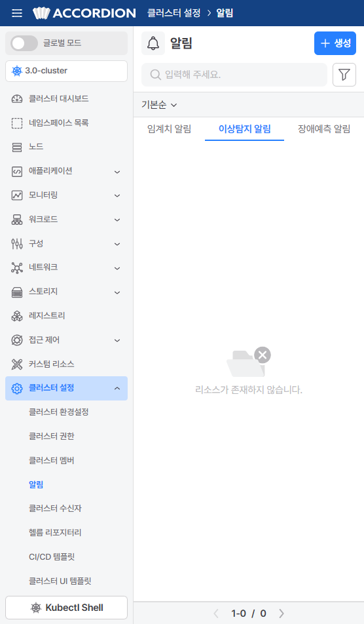Viewport: 364px width, 624px height.
Task: Open 클러스터 대시보드 menu label
Action: (59, 99)
